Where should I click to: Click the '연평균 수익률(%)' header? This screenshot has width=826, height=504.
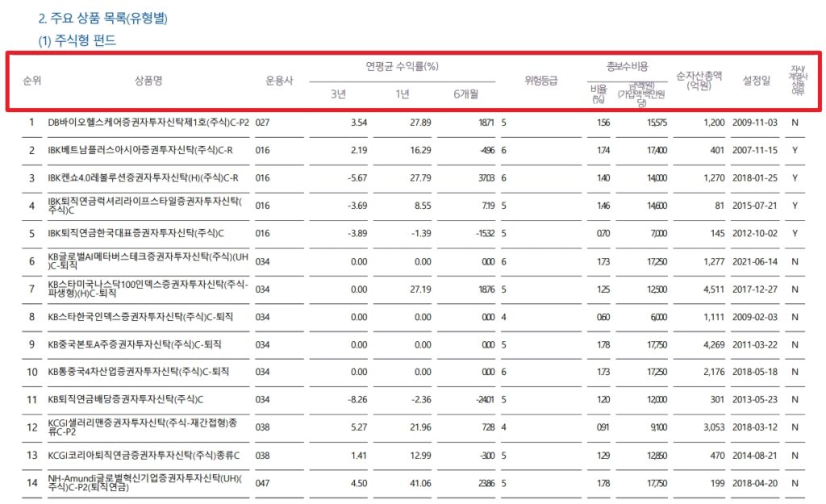(402, 66)
